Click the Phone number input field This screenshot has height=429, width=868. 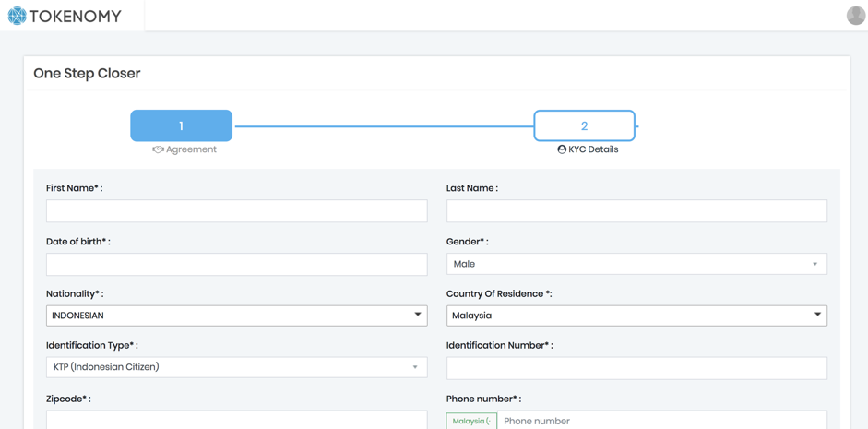pyautogui.click(x=662, y=420)
